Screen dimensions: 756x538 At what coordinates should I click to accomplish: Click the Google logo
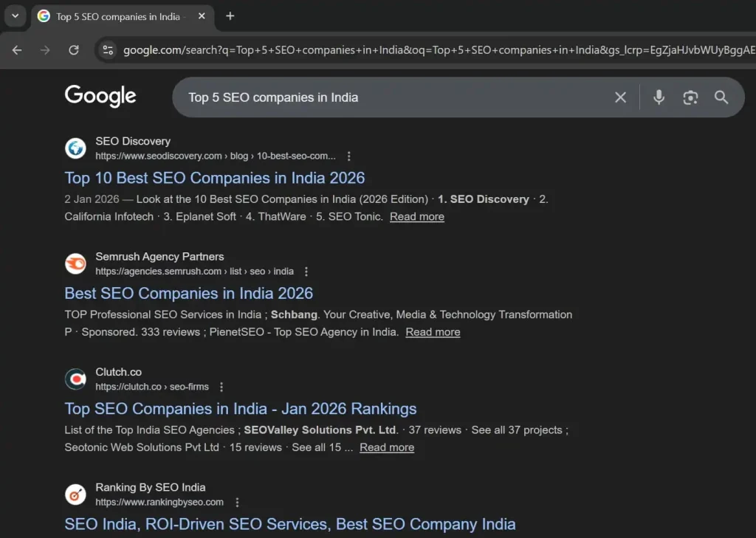click(x=100, y=96)
